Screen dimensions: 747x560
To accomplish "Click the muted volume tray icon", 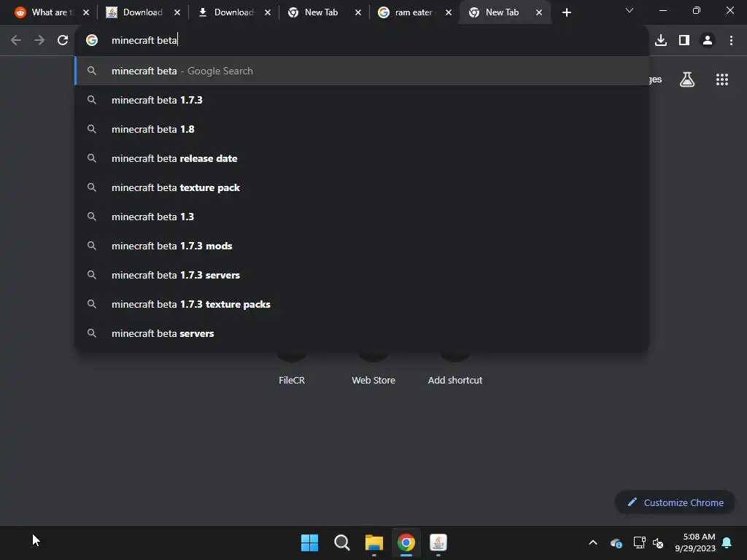I will pos(658,542).
